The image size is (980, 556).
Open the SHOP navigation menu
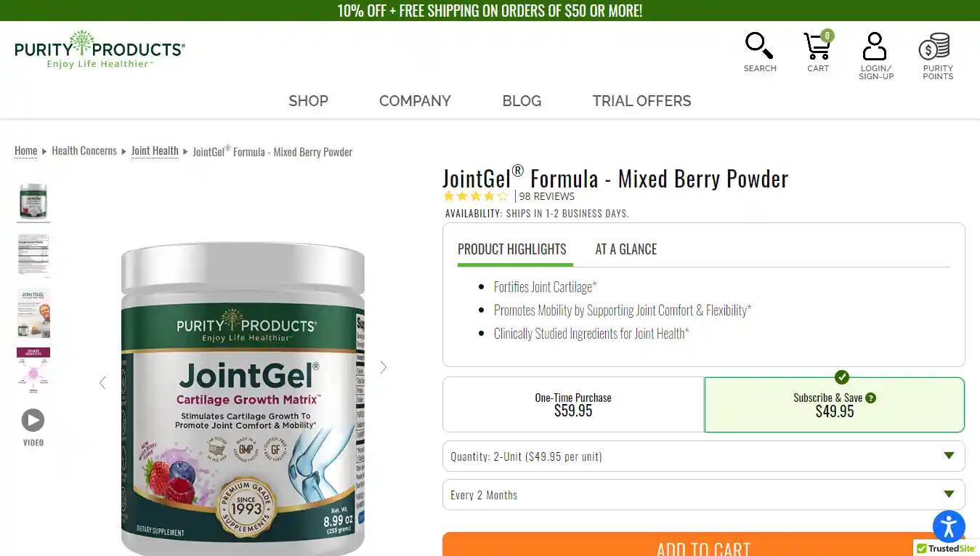[308, 101]
